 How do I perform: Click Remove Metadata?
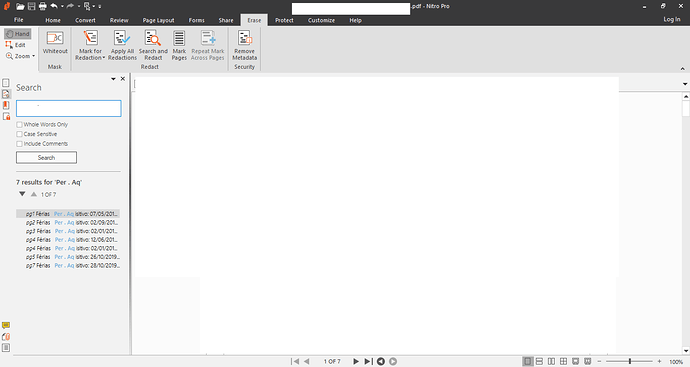(x=245, y=45)
